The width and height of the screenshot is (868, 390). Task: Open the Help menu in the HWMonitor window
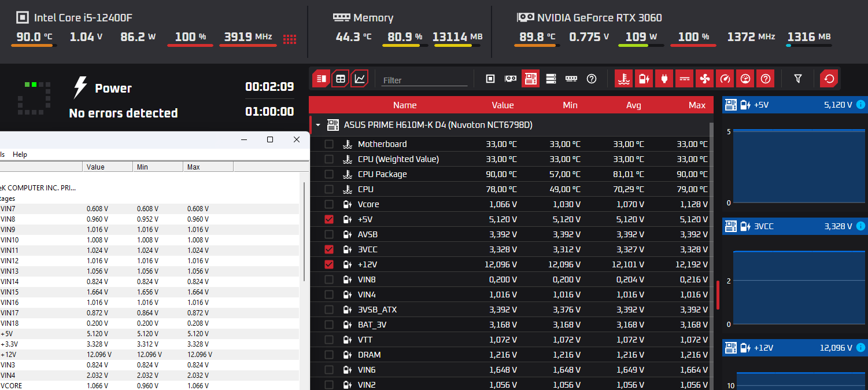(x=20, y=154)
